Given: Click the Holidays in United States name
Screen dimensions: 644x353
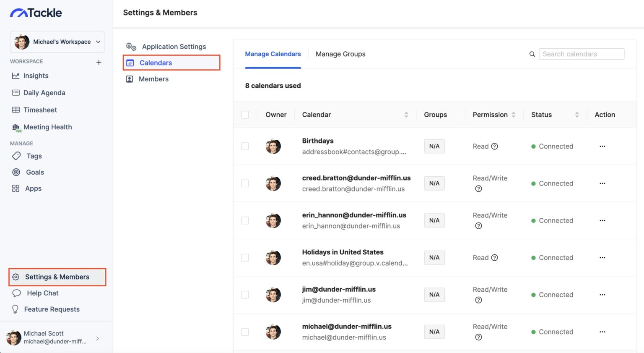Looking at the screenshot, I should [343, 252].
